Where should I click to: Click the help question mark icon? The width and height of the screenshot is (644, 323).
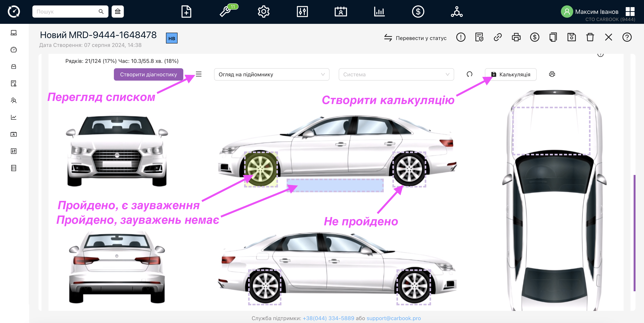point(627,37)
